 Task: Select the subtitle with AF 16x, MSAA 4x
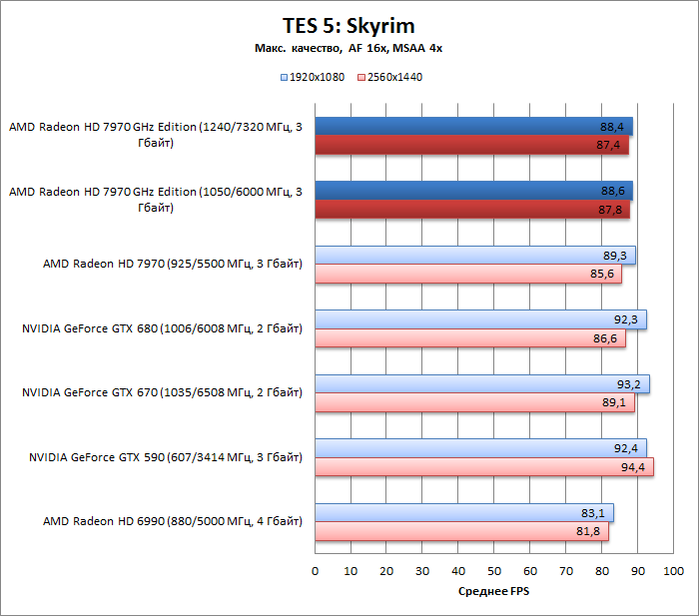click(349, 49)
